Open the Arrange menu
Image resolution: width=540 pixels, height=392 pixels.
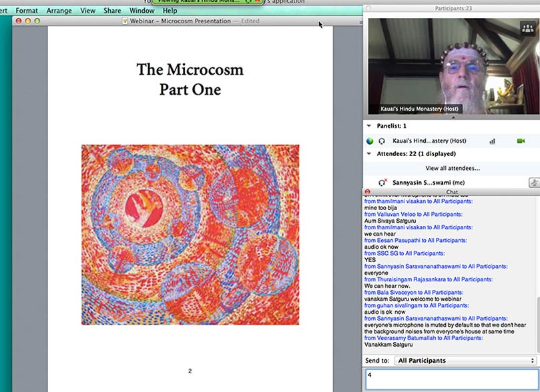tap(59, 11)
